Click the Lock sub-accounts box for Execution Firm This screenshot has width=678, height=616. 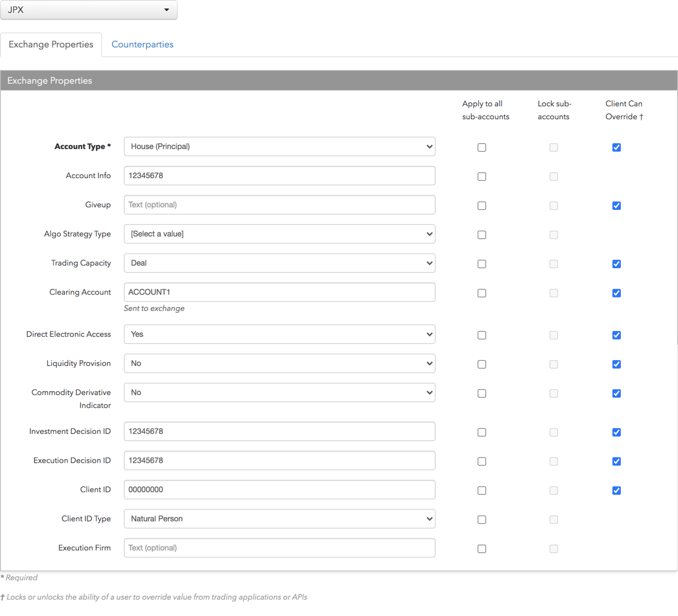554,549
